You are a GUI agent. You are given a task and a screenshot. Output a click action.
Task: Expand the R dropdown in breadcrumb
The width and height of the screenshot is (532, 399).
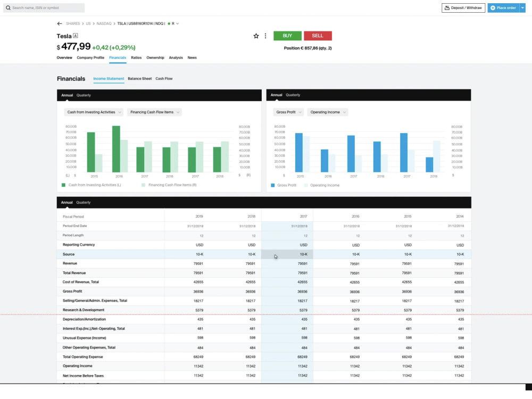pos(178,24)
